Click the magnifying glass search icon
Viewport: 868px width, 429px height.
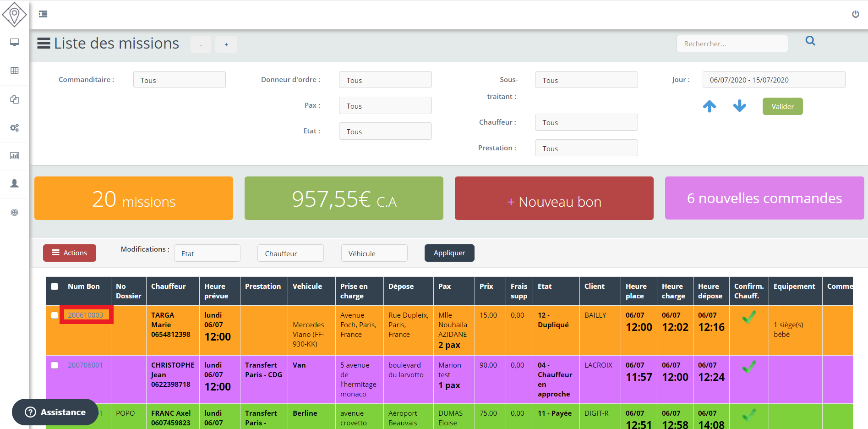(810, 41)
